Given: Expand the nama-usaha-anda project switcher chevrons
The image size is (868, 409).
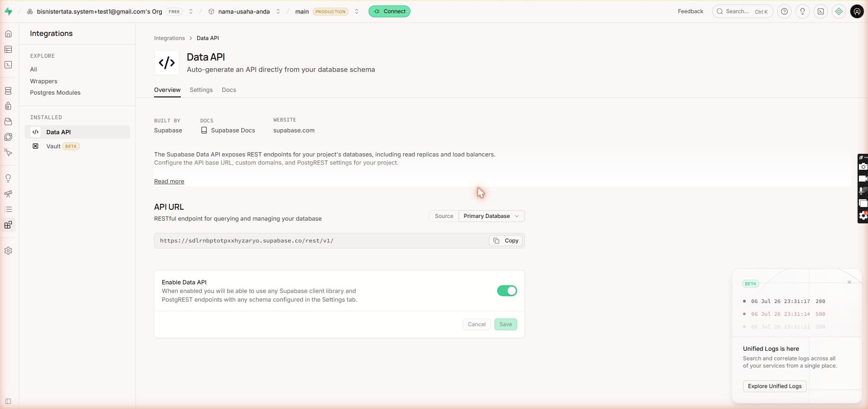Looking at the screenshot, I should 278,11.
